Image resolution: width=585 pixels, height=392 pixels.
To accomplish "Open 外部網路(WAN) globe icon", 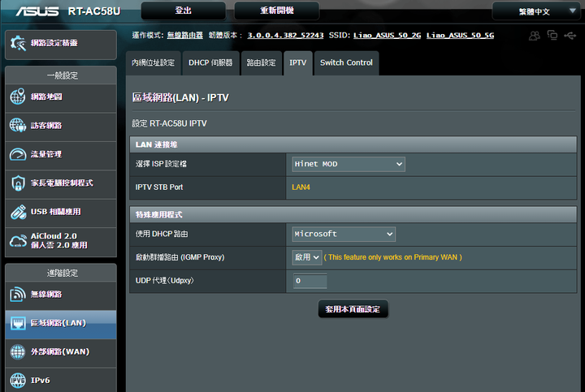I will [18, 351].
